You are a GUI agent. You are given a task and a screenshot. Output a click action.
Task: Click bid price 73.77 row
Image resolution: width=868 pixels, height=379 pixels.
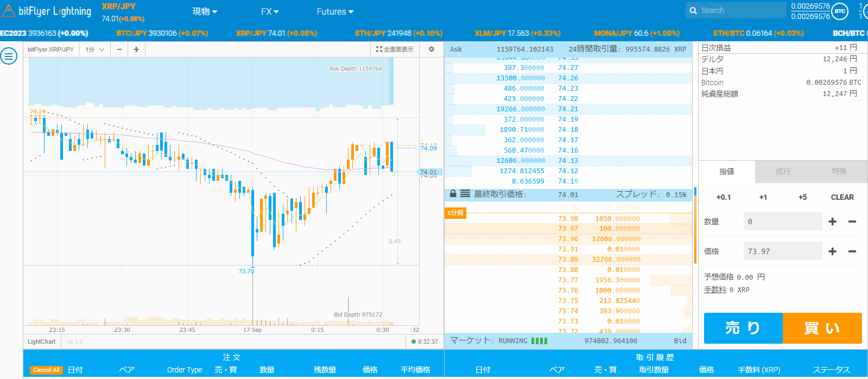[x=568, y=280]
